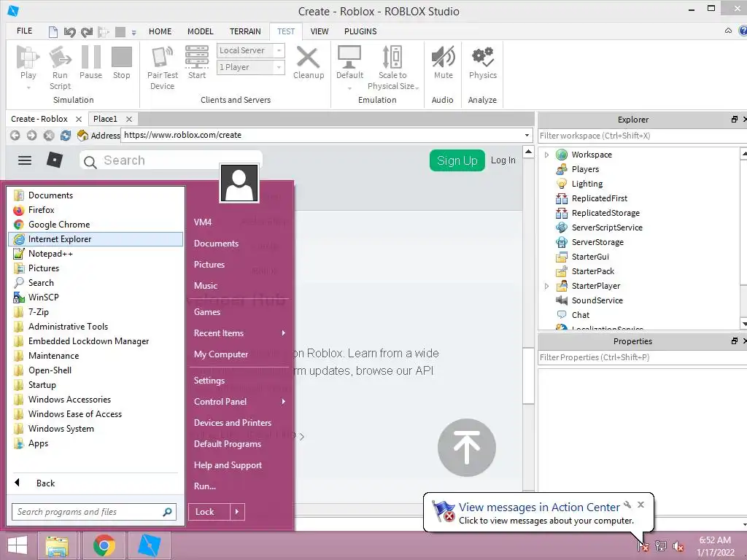Image resolution: width=747 pixels, height=560 pixels.
Task: Click Chrome icon in taskbar
Action: (x=104, y=545)
